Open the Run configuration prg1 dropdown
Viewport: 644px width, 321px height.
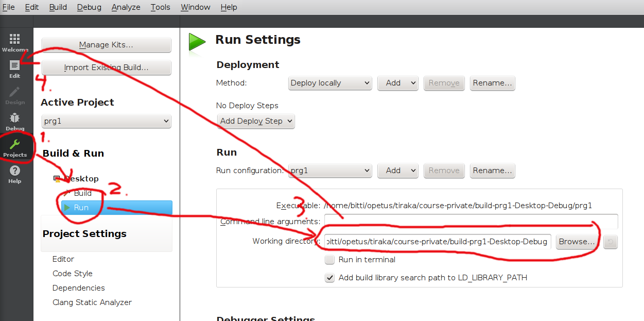coord(329,171)
